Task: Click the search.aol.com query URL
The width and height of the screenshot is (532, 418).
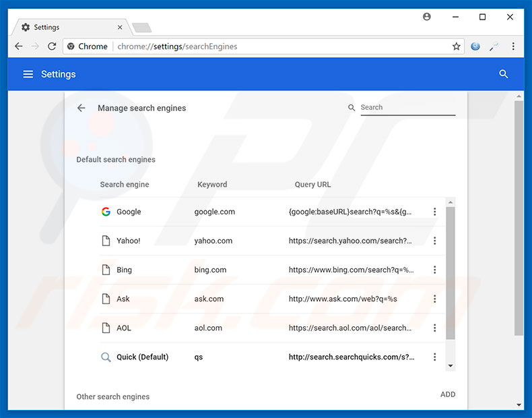Action: [350, 328]
